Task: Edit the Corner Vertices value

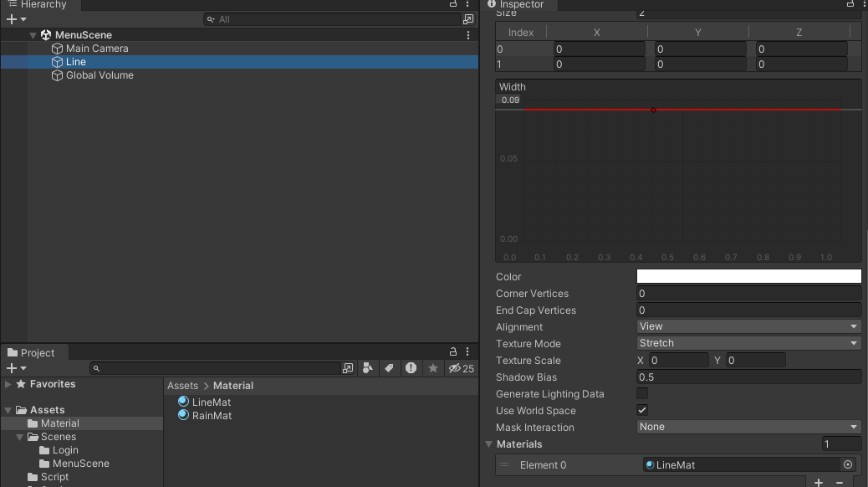Action: [748, 293]
